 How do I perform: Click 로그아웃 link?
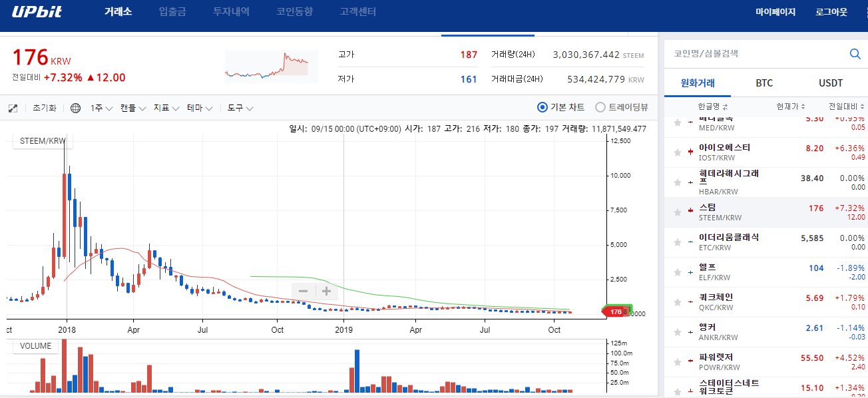[x=831, y=12]
